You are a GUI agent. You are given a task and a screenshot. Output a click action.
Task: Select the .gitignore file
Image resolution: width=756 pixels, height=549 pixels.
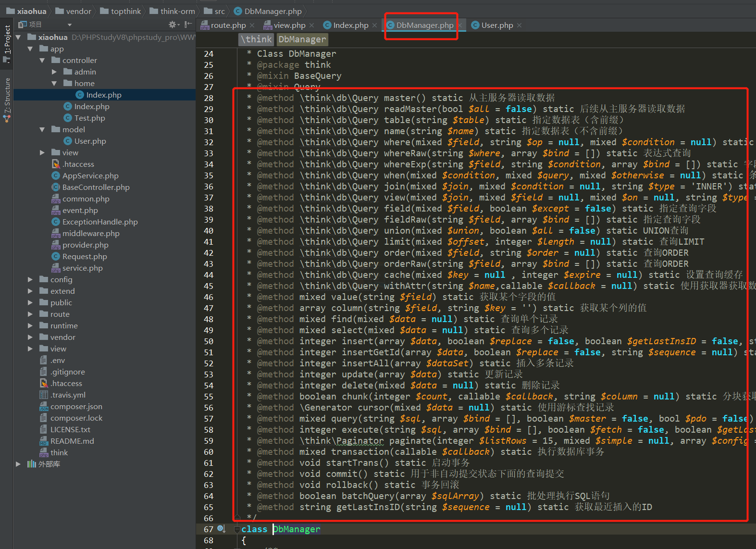point(62,372)
